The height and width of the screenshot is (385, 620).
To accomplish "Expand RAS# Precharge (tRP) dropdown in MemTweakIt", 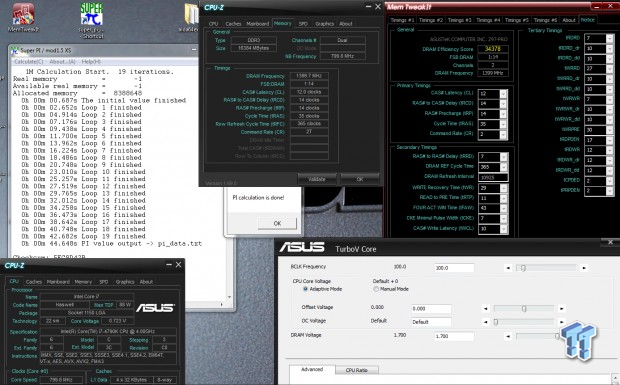I will pyautogui.click(x=503, y=114).
